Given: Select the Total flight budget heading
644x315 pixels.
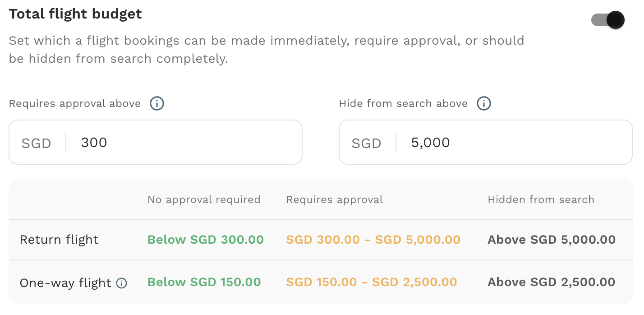Looking at the screenshot, I should [x=75, y=14].
